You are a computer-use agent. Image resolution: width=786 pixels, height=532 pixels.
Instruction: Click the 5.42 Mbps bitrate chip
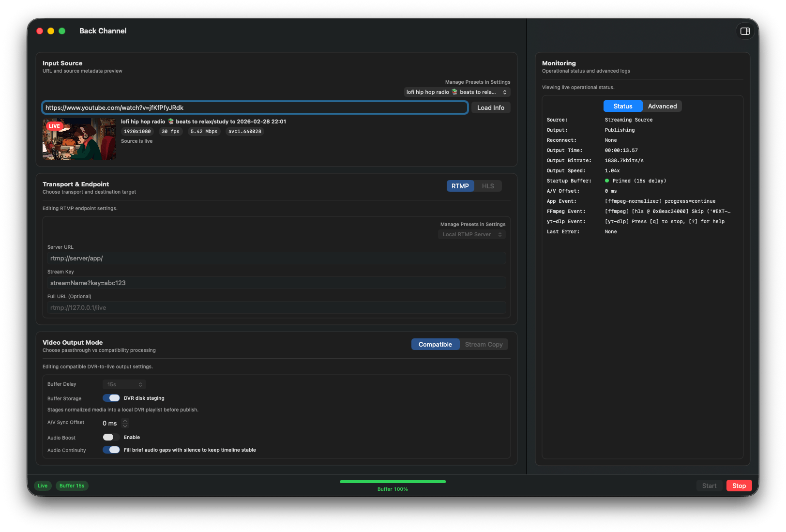(204, 131)
